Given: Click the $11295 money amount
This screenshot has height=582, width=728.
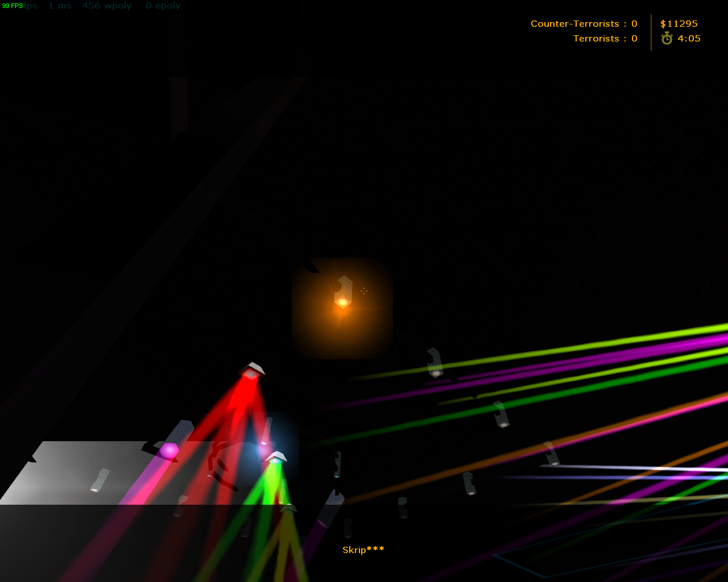Looking at the screenshot, I should pyautogui.click(x=679, y=24).
